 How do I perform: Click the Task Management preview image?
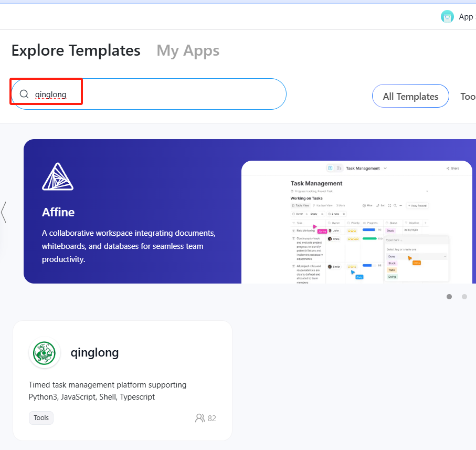(357, 226)
